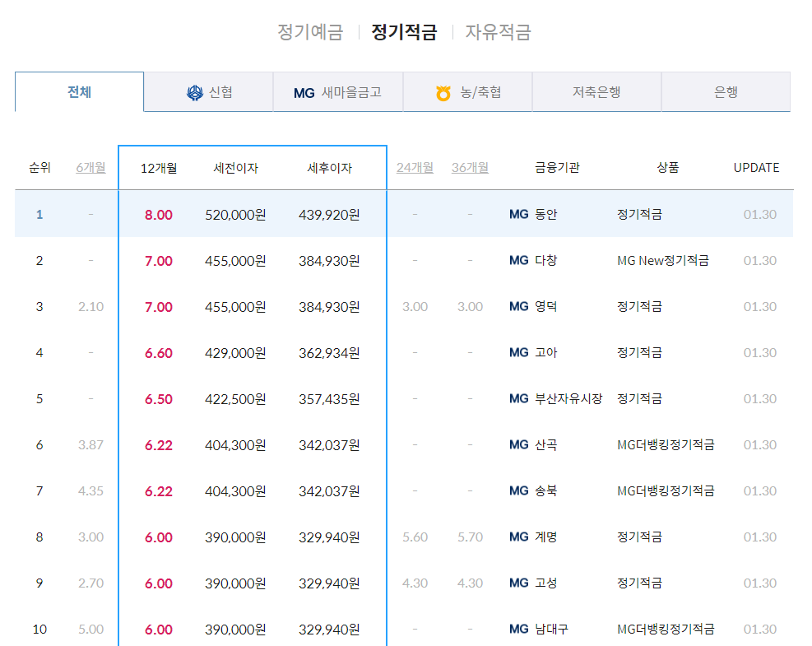
Task: Click the 상품 column header
Action: click(667, 168)
